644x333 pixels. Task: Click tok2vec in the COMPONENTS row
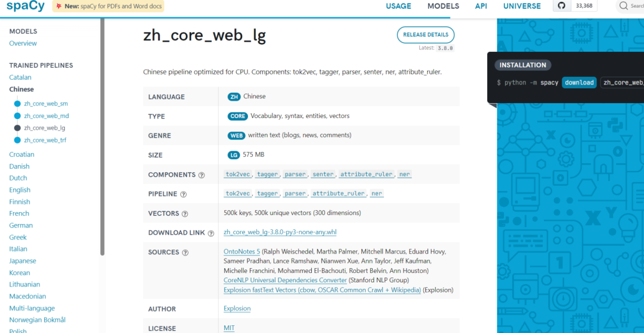(x=238, y=175)
